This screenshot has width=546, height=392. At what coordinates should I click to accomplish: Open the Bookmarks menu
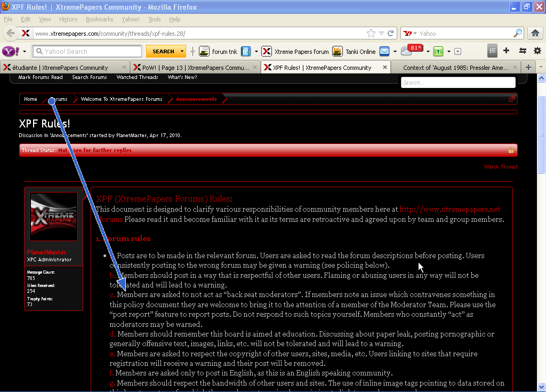point(99,19)
